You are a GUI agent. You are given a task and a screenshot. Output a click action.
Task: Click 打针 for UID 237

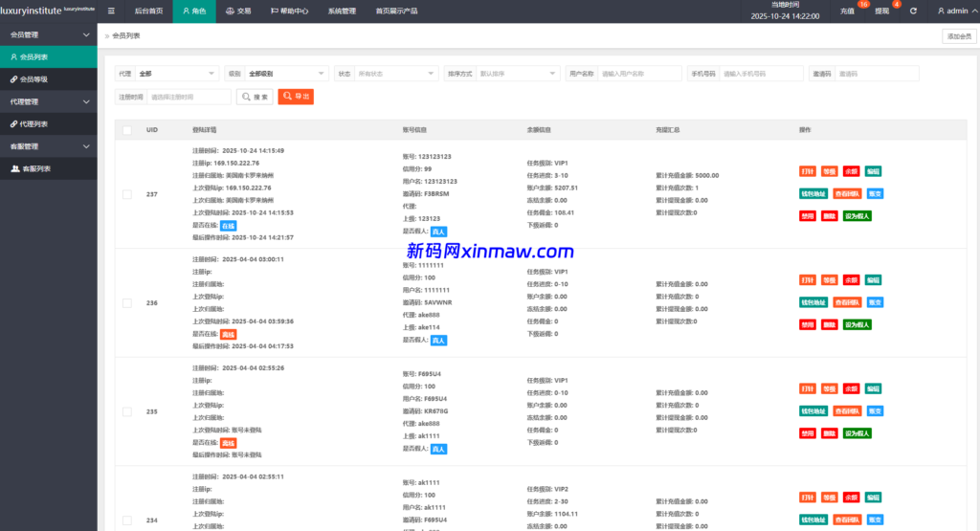[x=808, y=171]
